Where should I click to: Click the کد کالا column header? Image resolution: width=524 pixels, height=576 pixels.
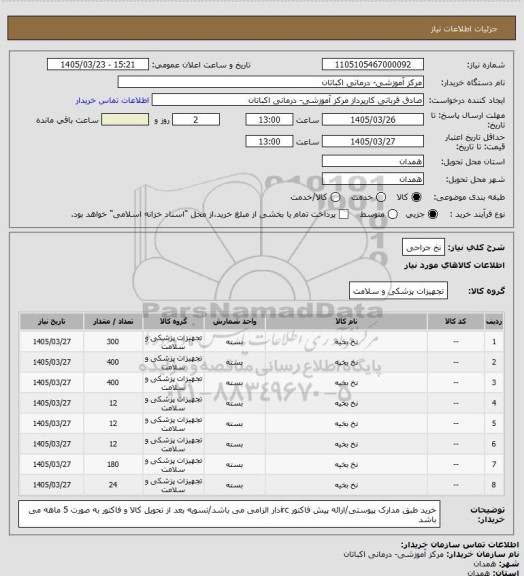click(456, 321)
